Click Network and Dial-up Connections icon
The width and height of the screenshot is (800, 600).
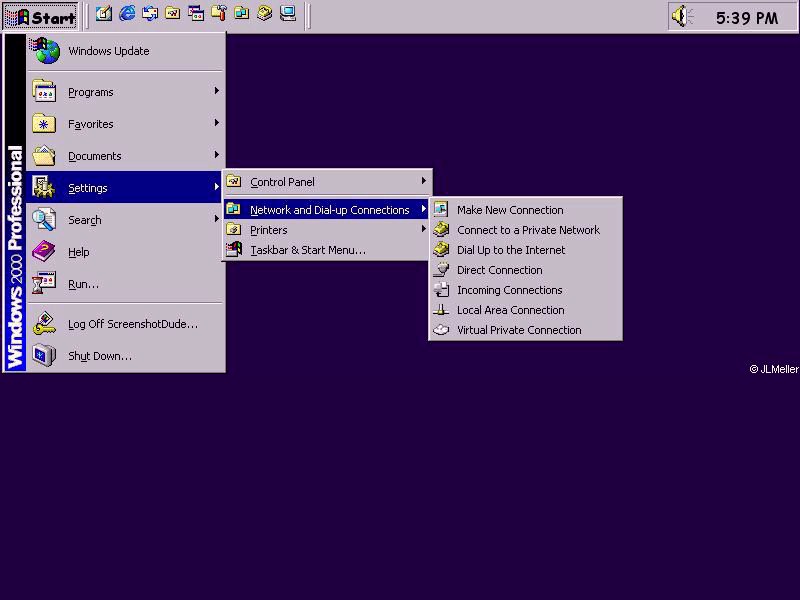pos(234,209)
